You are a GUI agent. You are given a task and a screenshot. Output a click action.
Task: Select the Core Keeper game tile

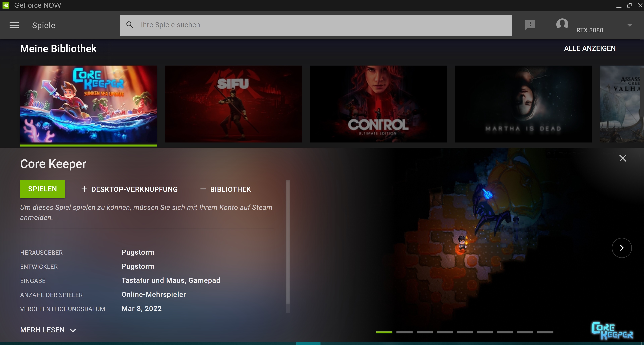click(x=89, y=104)
